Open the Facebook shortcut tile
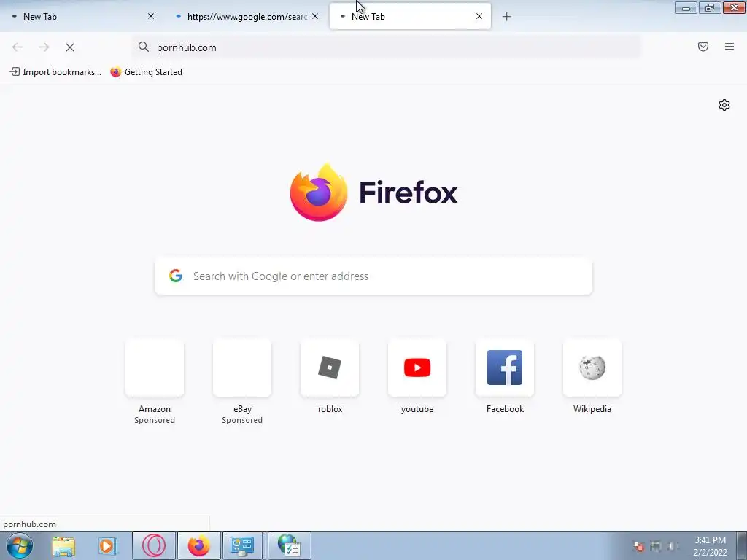747x560 pixels. (505, 367)
